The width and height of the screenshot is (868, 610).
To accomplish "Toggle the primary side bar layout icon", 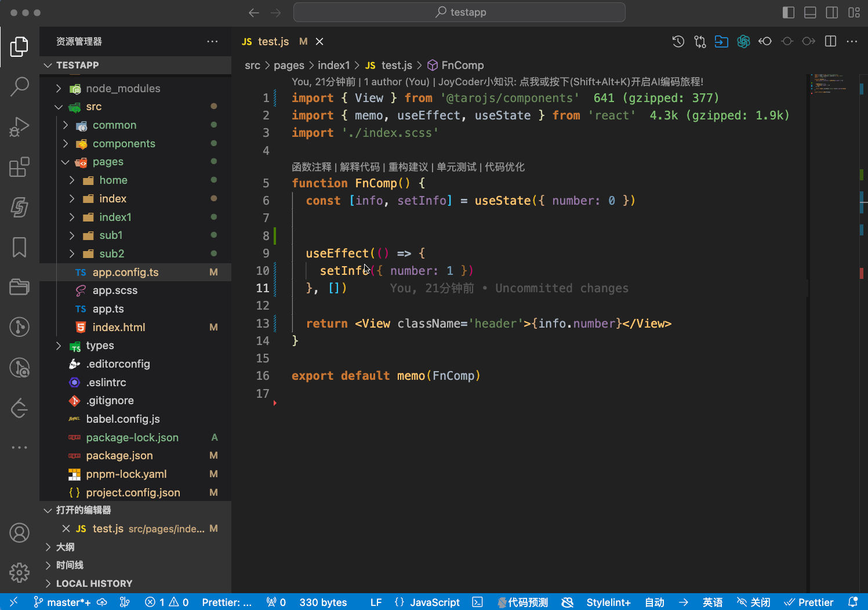I will [x=788, y=12].
